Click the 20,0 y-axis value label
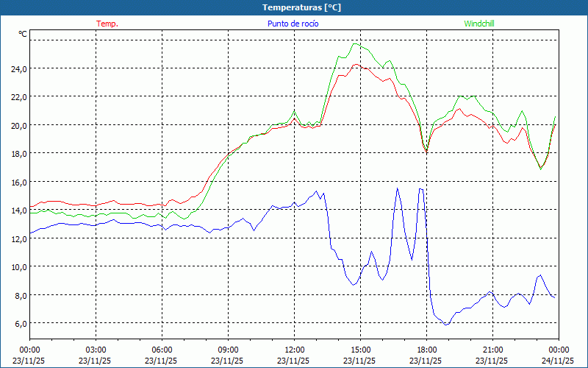Viewport: 588px width, 368px height. point(18,125)
